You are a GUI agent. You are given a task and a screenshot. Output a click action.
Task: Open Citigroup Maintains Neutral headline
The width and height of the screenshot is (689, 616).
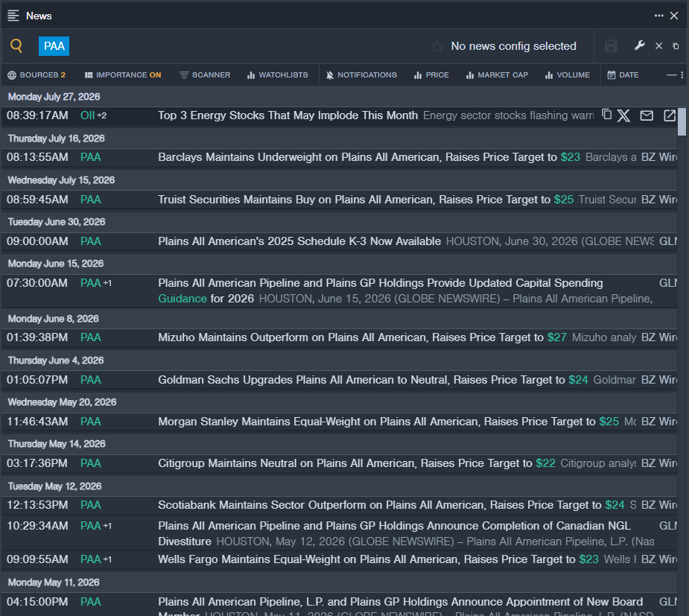(356, 463)
